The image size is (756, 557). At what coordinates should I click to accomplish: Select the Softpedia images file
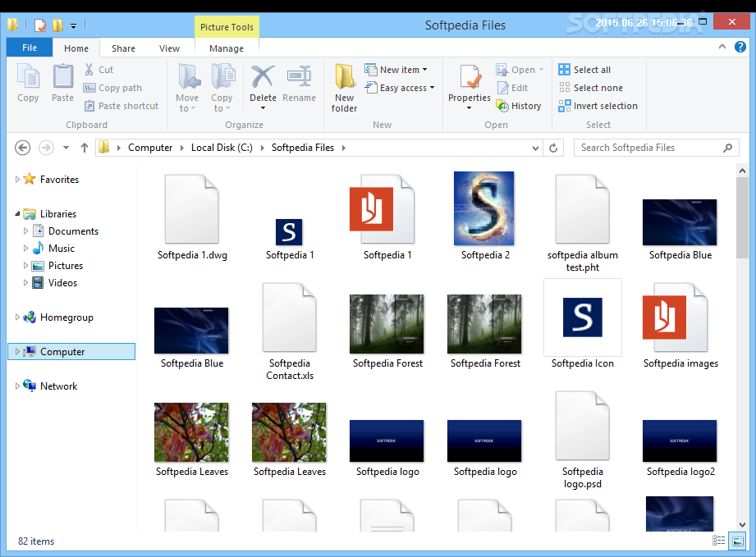(680, 326)
